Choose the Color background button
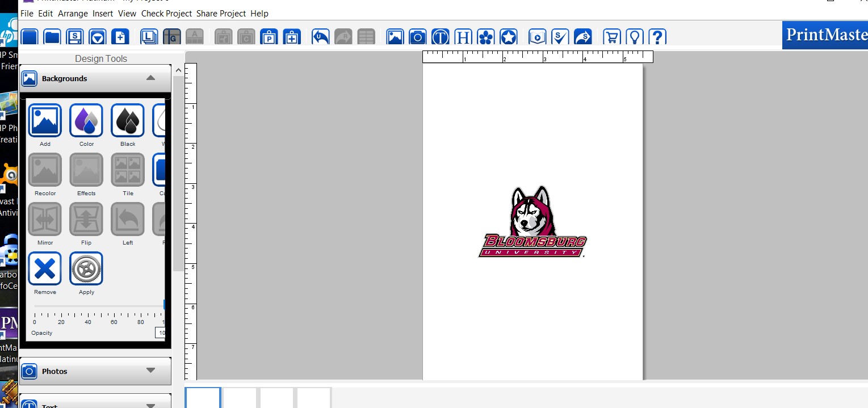The width and height of the screenshot is (868, 408). [x=86, y=120]
